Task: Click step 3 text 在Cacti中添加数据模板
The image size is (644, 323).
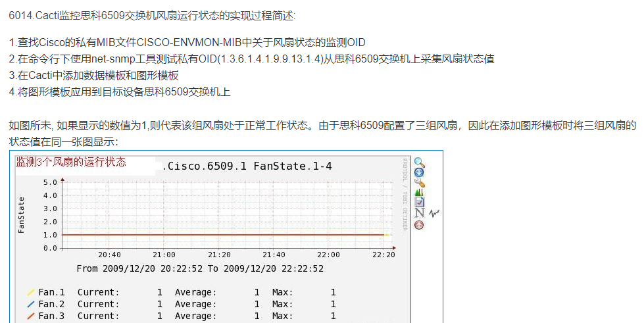Action: click(93, 75)
